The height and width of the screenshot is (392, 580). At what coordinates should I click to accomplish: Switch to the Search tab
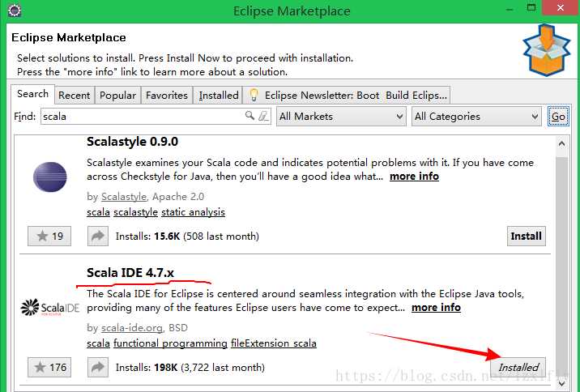(x=33, y=94)
